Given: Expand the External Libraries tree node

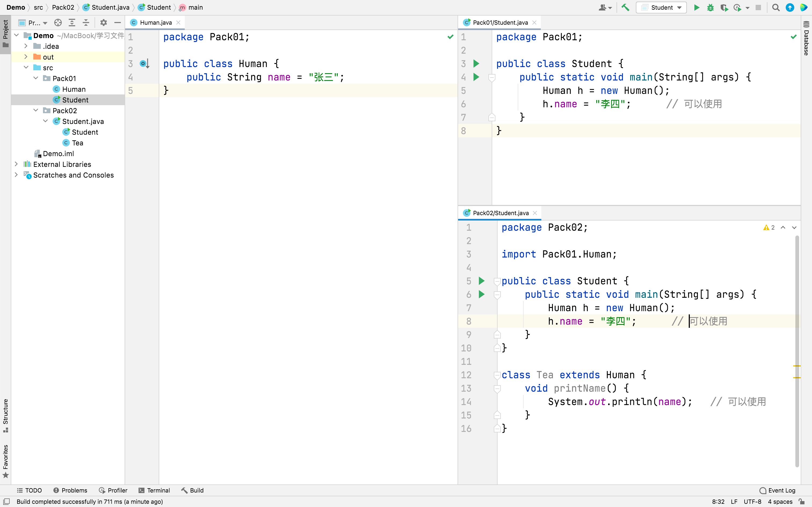Looking at the screenshot, I should (16, 164).
